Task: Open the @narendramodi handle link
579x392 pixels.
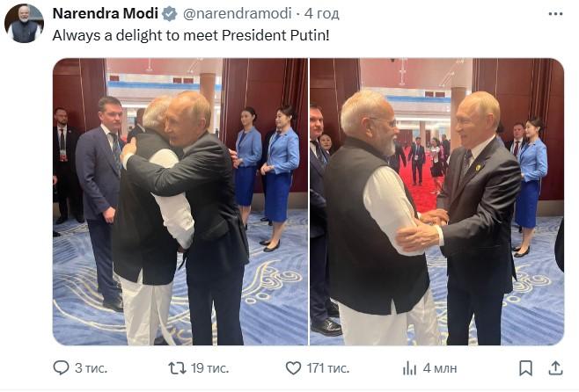Action: 237,14
